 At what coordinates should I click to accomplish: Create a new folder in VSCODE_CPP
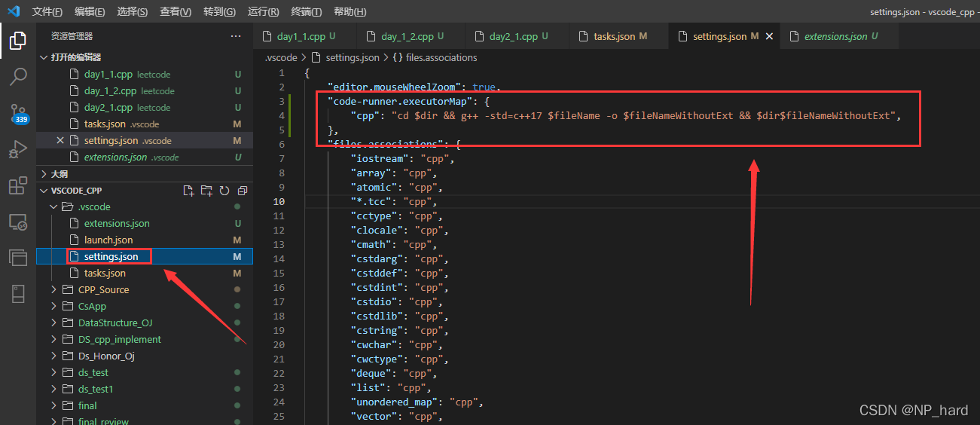coord(206,191)
